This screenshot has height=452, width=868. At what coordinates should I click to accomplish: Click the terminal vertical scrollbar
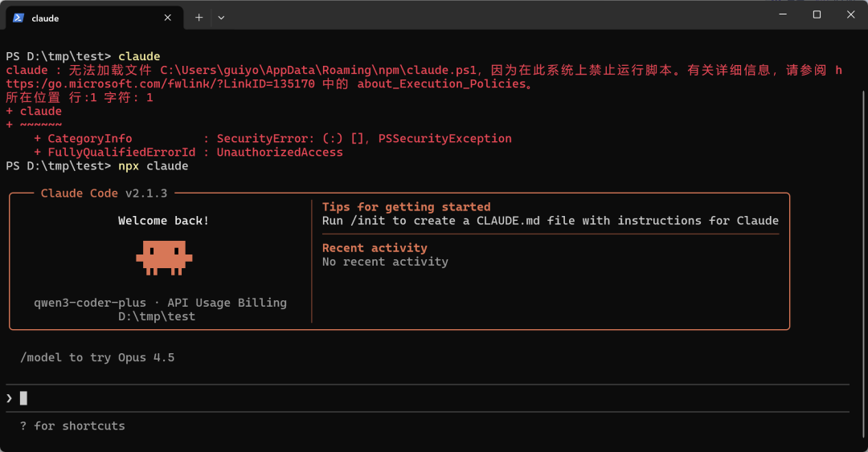pyautogui.click(x=863, y=263)
